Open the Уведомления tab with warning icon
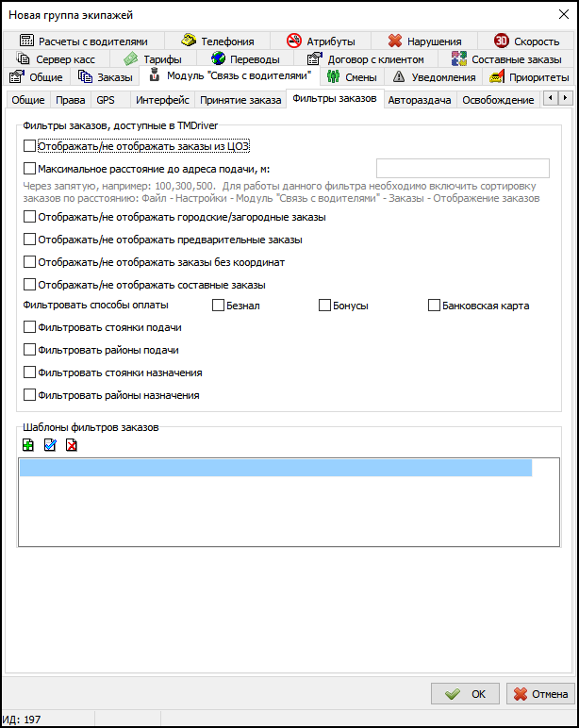The width and height of the screenshot is (579, 728). coord(434,77)
